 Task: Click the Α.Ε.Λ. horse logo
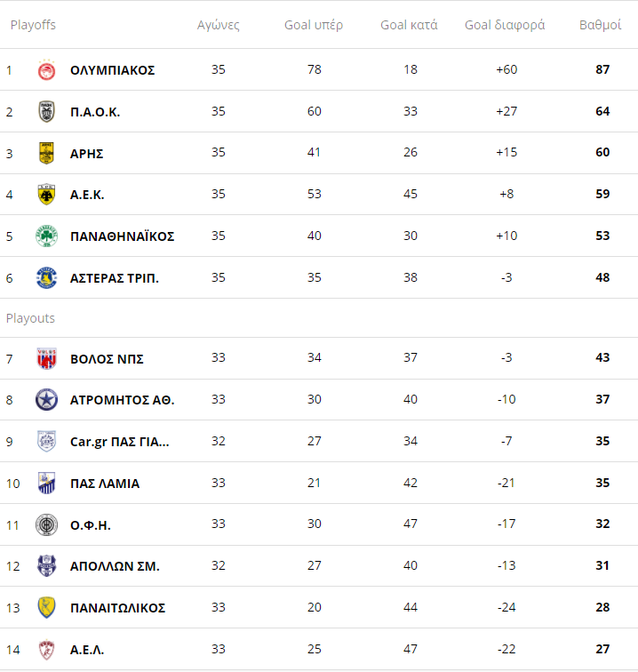46,650
